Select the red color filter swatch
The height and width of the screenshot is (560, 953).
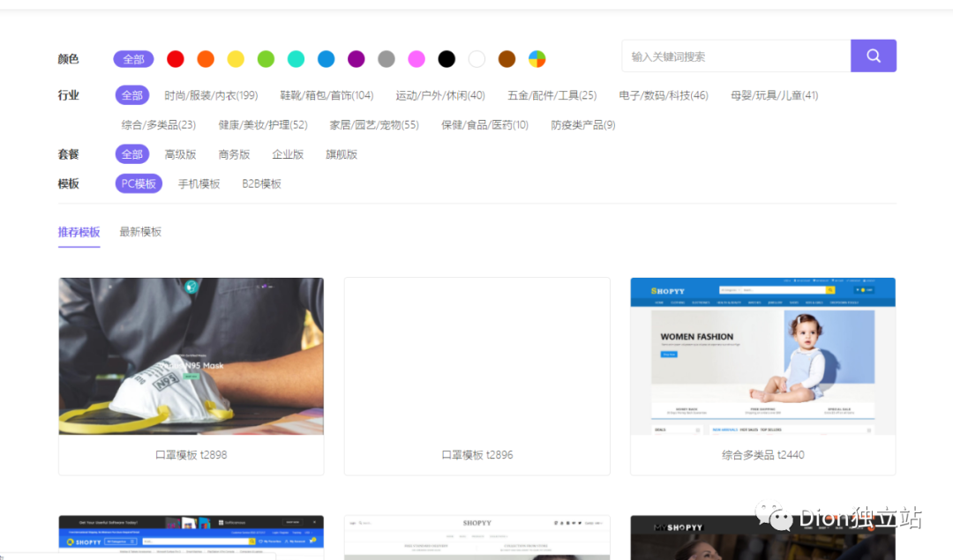[175, 58]
